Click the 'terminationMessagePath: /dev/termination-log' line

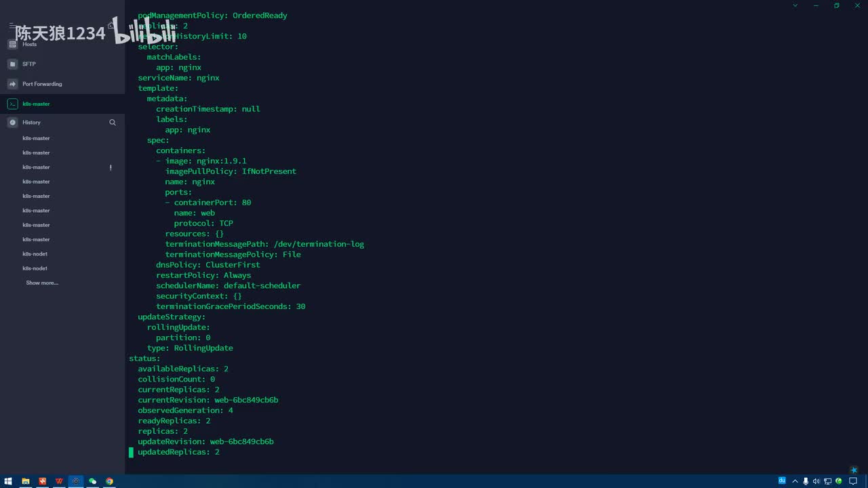tap(264, 244)
